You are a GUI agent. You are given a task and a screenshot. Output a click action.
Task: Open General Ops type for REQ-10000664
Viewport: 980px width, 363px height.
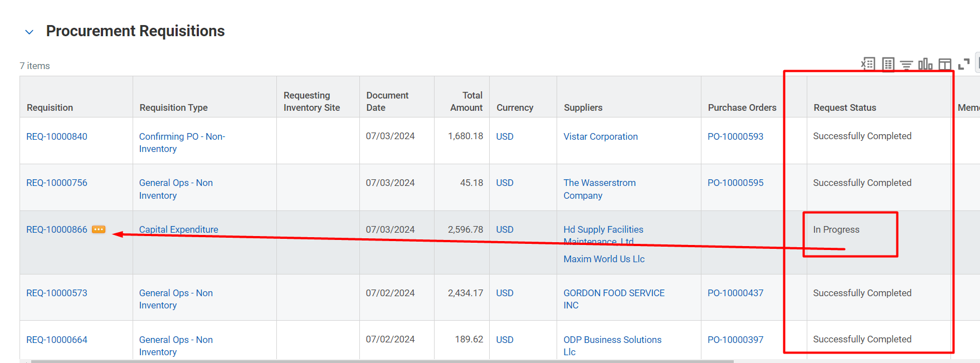(x=176, y=346)
